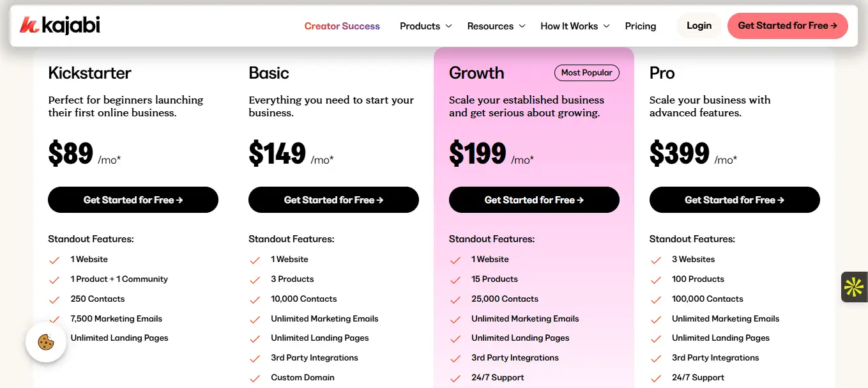Click checkmark icon next to 3 Websites
868x388 pixels.
(656, 260)
